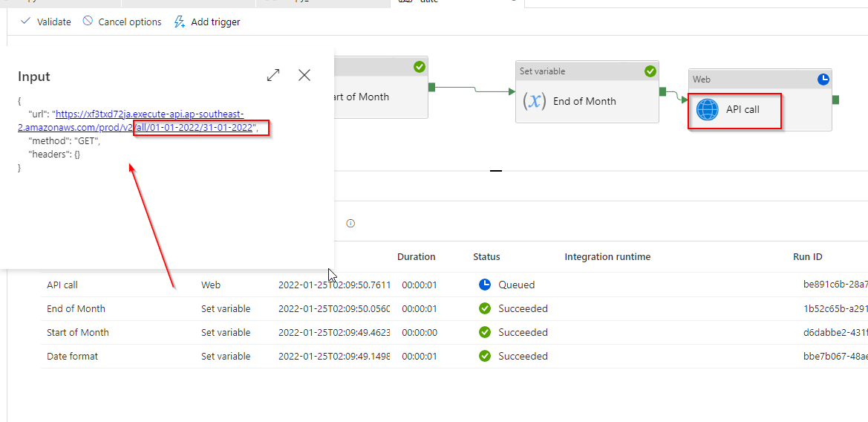Image resolution: width=868 pixels, height=422 pixels.
Task: Open the amazonaws API URL link
Action: point(136,120)
